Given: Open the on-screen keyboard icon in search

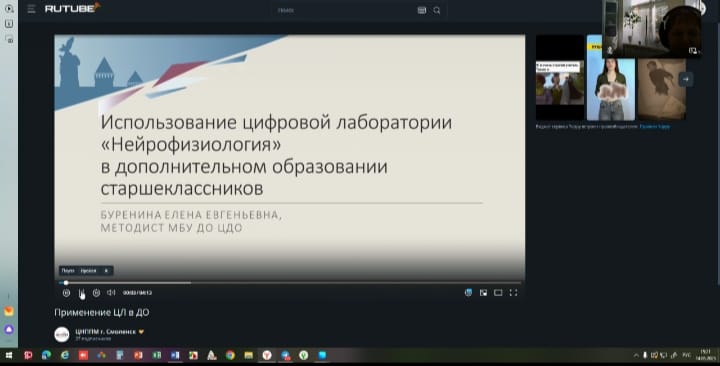Looking at the screenshot, I should pyautogui.click(x=422, y=10).
